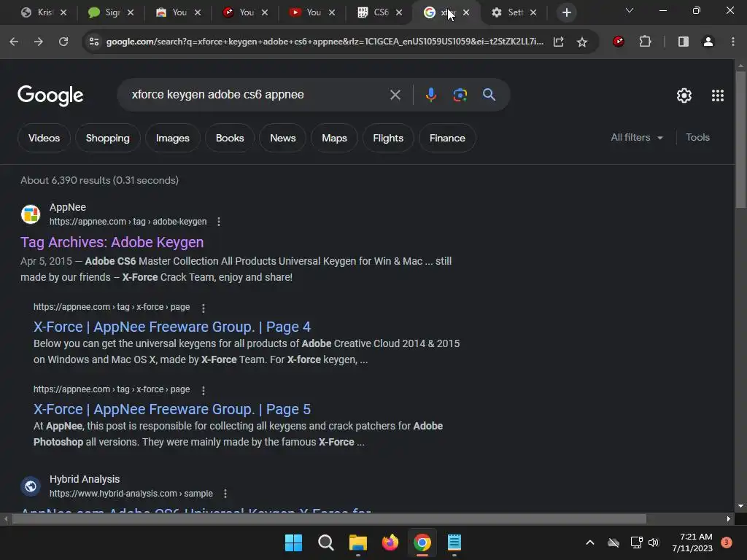747x560 pixels.
Task: Click into the Google search input field
Action: 258,95
